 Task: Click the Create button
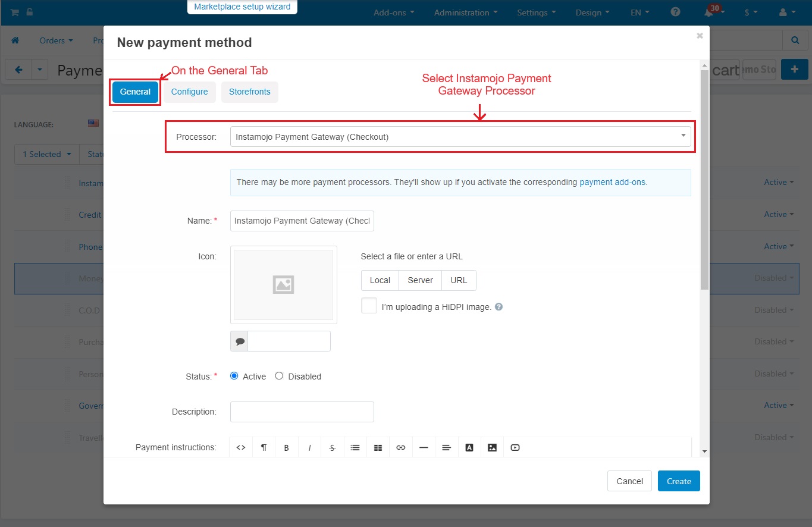(679, 481)
